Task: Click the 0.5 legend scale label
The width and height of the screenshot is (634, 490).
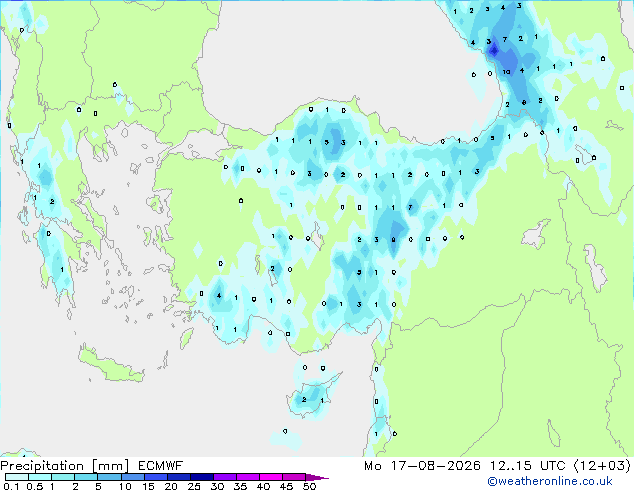Action: click(35, 486)
